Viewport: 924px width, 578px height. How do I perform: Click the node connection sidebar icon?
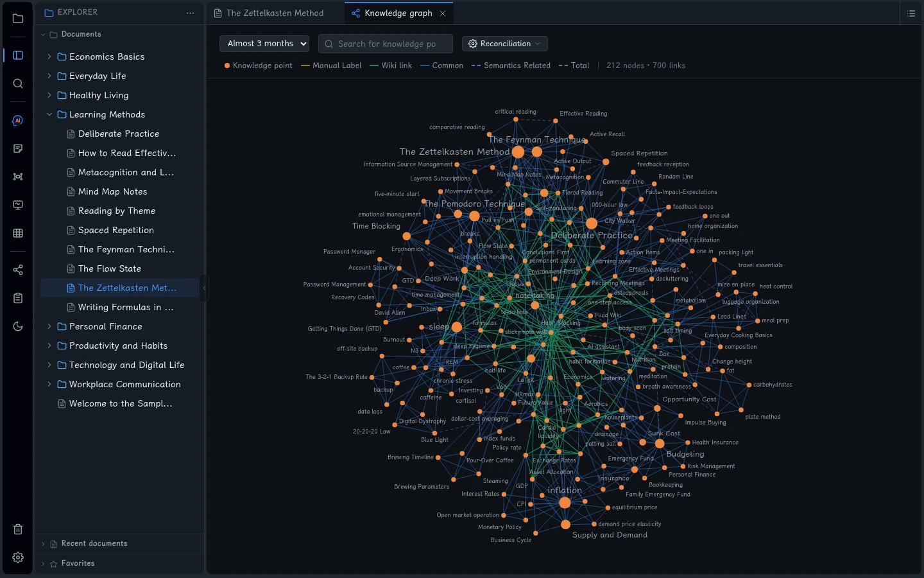[18, 177]
